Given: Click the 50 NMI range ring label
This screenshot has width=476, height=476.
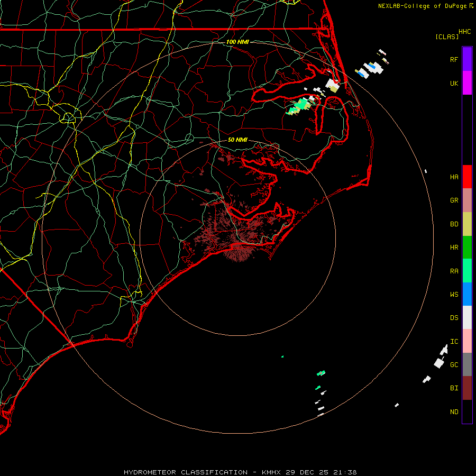Looking at the screenshot, I should (237, 140).
